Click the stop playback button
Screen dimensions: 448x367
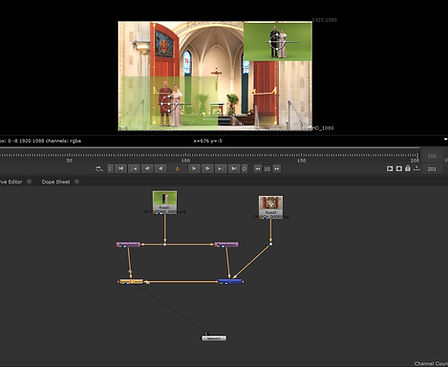244,169
